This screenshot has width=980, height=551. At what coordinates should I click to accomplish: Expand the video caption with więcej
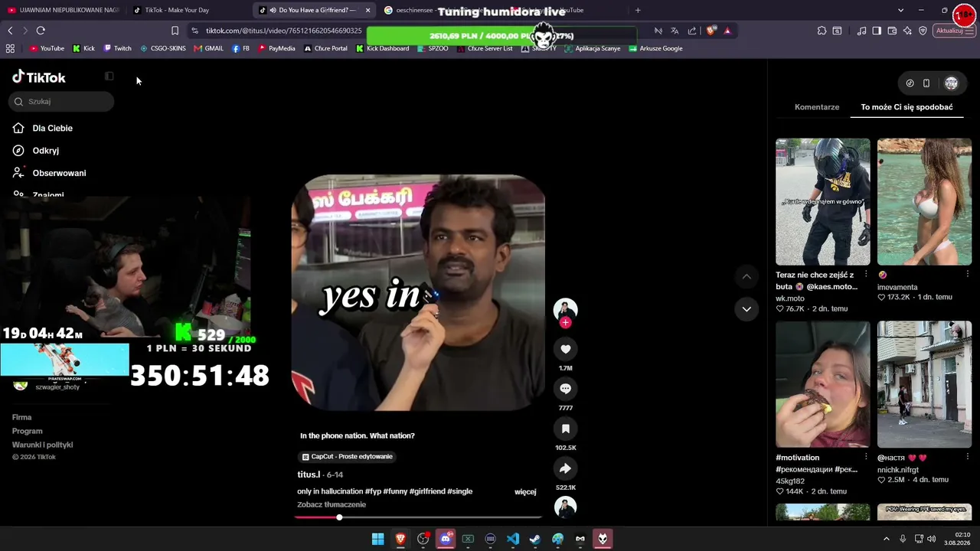point(525,492)
